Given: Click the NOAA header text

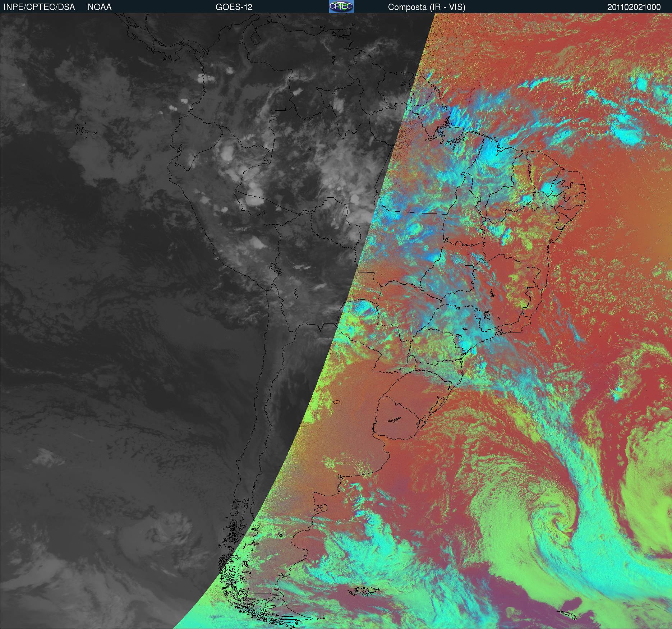Looking at the screenshot, I should click(100, 7).
